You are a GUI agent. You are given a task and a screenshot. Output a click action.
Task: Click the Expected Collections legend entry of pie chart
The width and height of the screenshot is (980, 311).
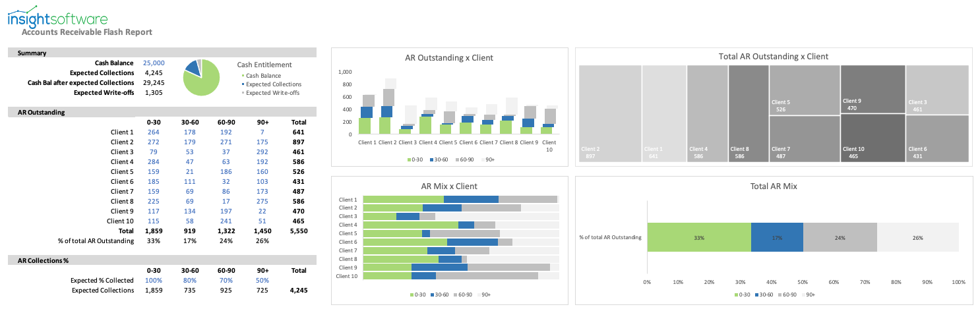(x=272, y=84)
